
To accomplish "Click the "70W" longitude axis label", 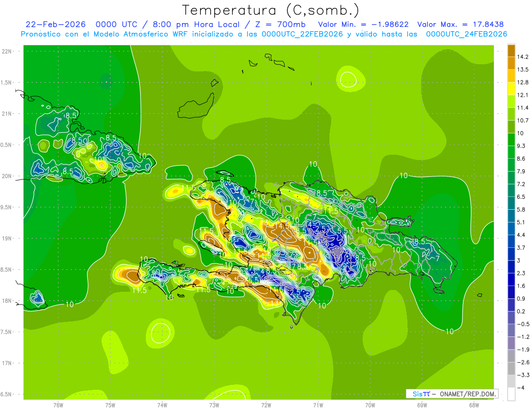I will [370, 405].
